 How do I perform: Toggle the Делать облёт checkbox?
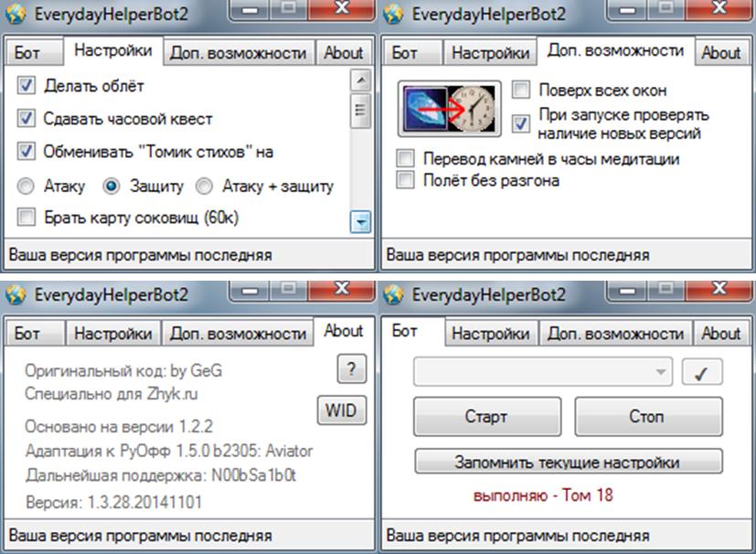tap(26, 86)
